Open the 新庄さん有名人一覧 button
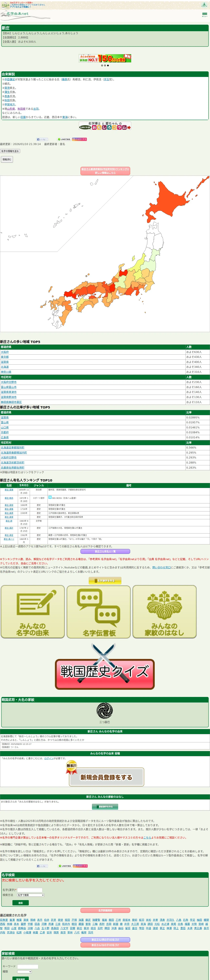 (x=105, y=551)
